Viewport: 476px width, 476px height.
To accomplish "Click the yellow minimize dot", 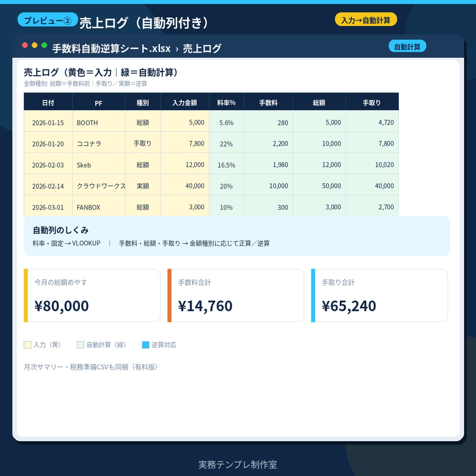I will click(x=34, y=45).
